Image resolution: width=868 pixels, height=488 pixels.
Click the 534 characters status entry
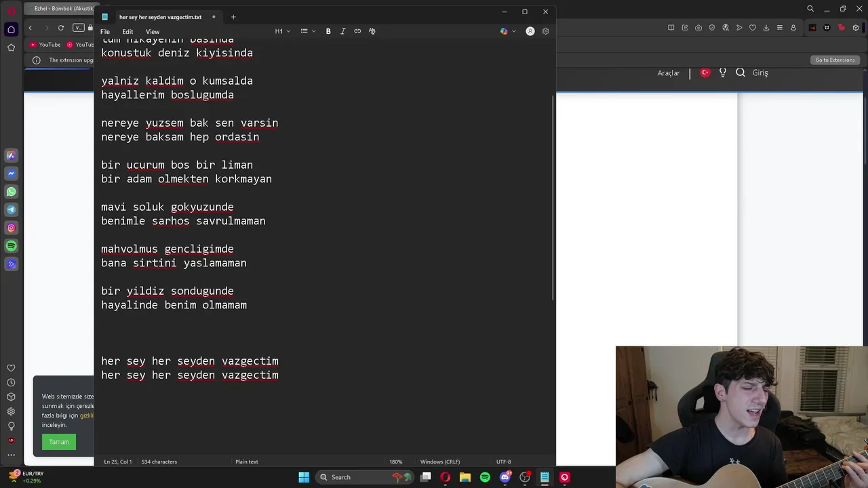pyautogui.click(x=159, y=462)
